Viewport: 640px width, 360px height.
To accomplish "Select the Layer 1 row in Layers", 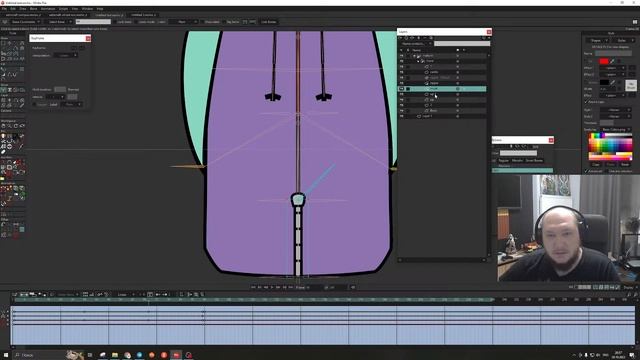I will [442, 116].
